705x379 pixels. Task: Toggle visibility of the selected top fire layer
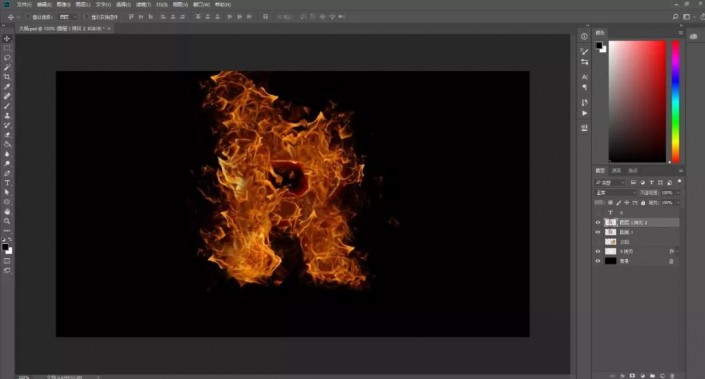(598, 223)
